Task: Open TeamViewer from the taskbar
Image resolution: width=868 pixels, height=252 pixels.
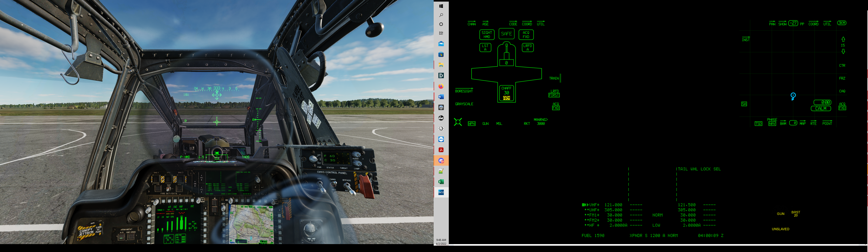Action: [x=441, y=139]
